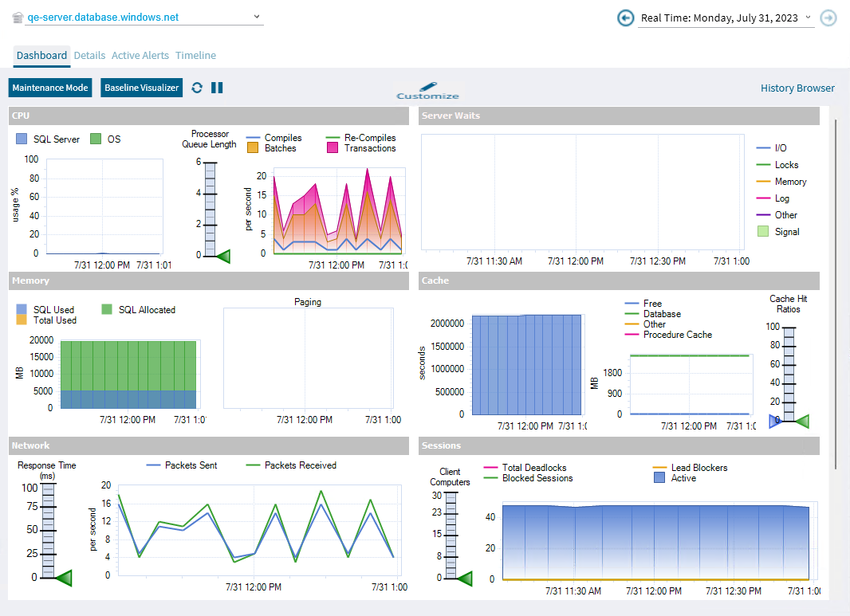Click the Maintenance Mode button
The image size is (850, 616).
[x=50, y=88]
